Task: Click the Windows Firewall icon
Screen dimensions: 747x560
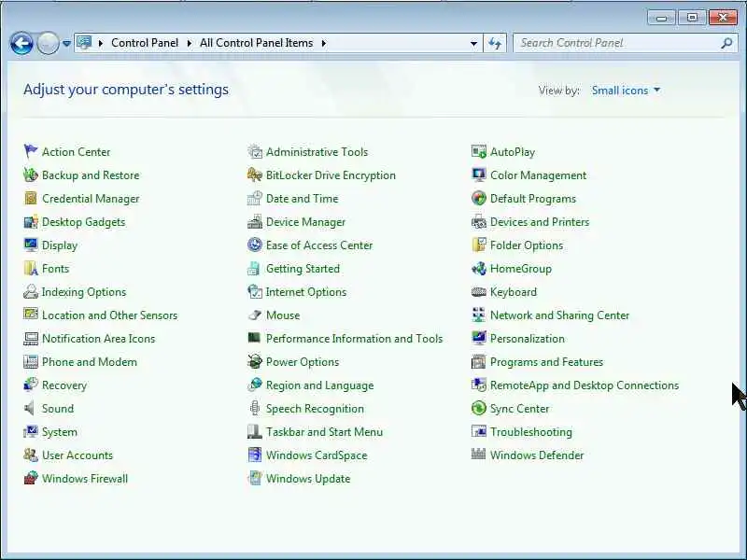Action: 31,478
